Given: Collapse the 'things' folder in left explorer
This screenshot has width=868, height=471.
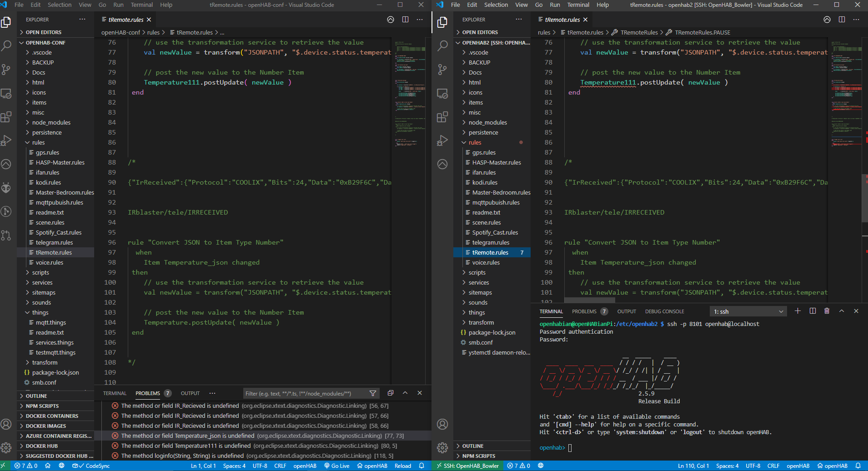Looking at the screenshot, I should tap(40, 312).
